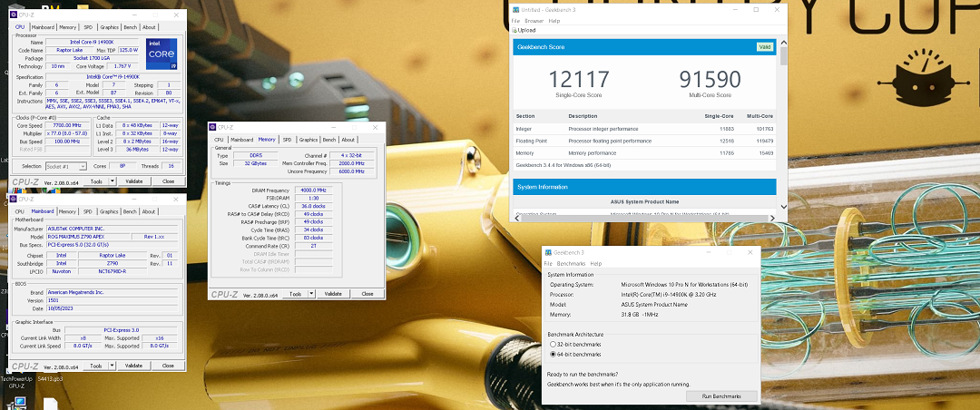Switch to Mainboard tab in CPU-Z Processor window
980x410 pixels.
[x=44, y=27]
